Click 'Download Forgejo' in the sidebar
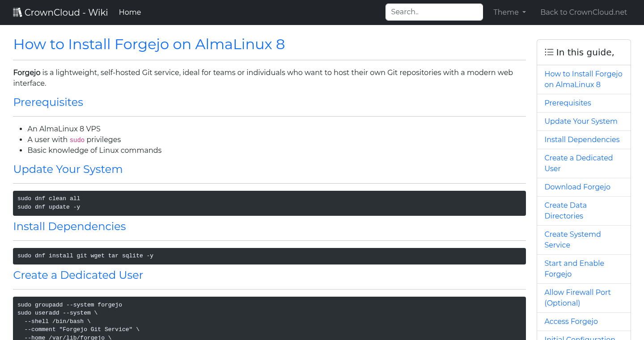 tap(577, 187)
